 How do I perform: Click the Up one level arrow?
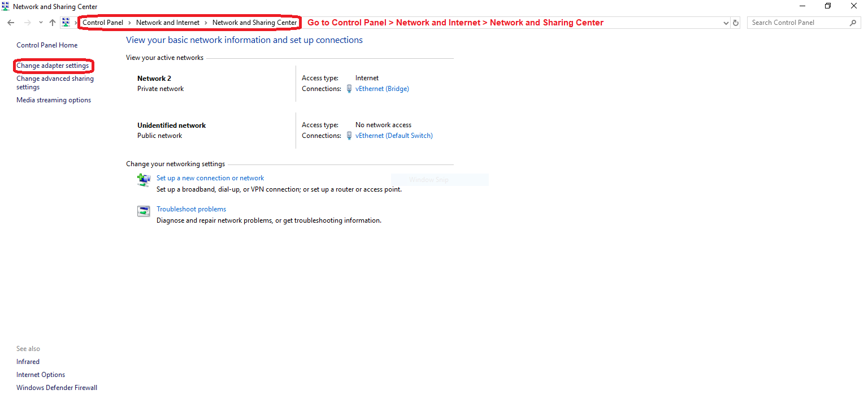pyautogui.click(x=53, y=23)
